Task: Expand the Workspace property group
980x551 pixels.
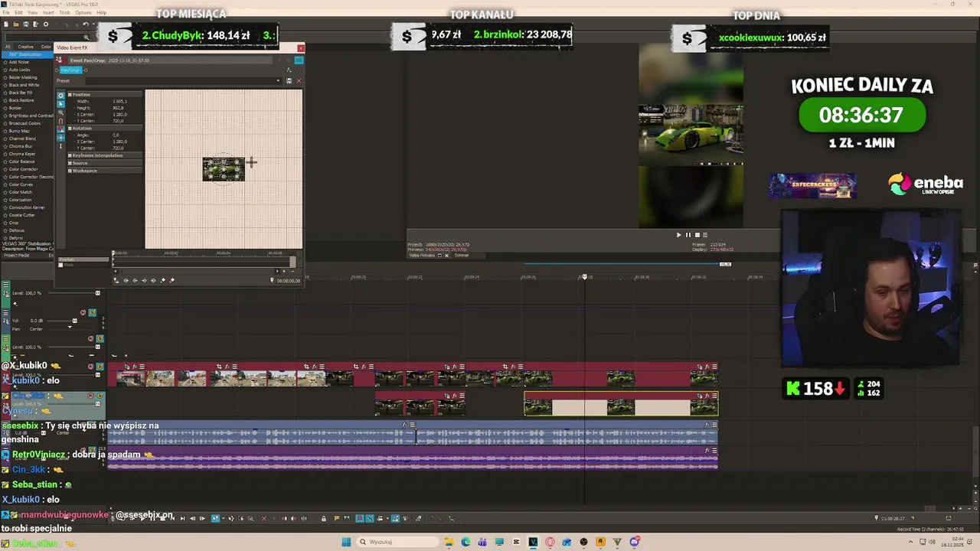Action: point(70,171)
